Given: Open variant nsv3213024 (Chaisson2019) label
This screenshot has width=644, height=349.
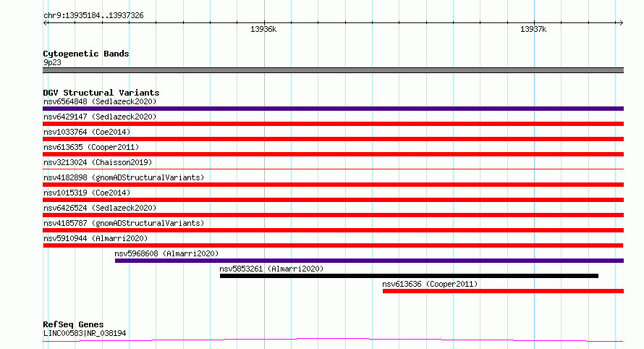Looking at the screenshot, I should pyautogui.click(x=98, y=162).
